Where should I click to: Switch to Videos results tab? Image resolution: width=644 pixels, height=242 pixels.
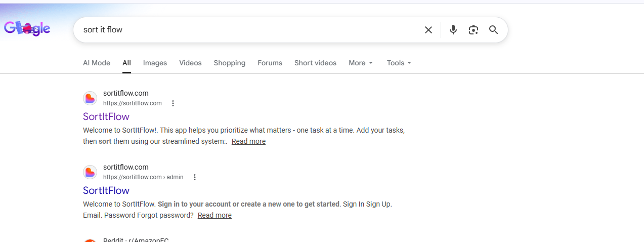tap(190, 63)
